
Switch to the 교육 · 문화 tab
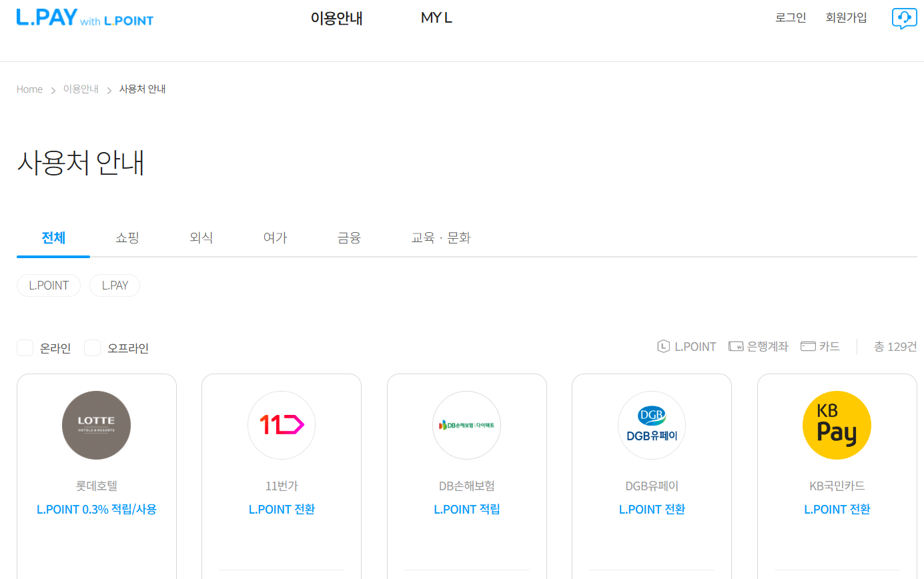click(x=441, y=238)
